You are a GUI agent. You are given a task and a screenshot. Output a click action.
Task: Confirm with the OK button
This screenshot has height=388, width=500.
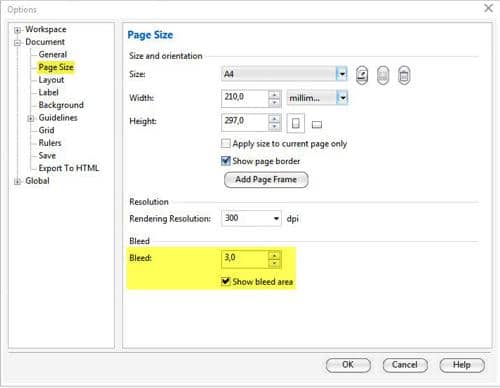tap(348, 365)
